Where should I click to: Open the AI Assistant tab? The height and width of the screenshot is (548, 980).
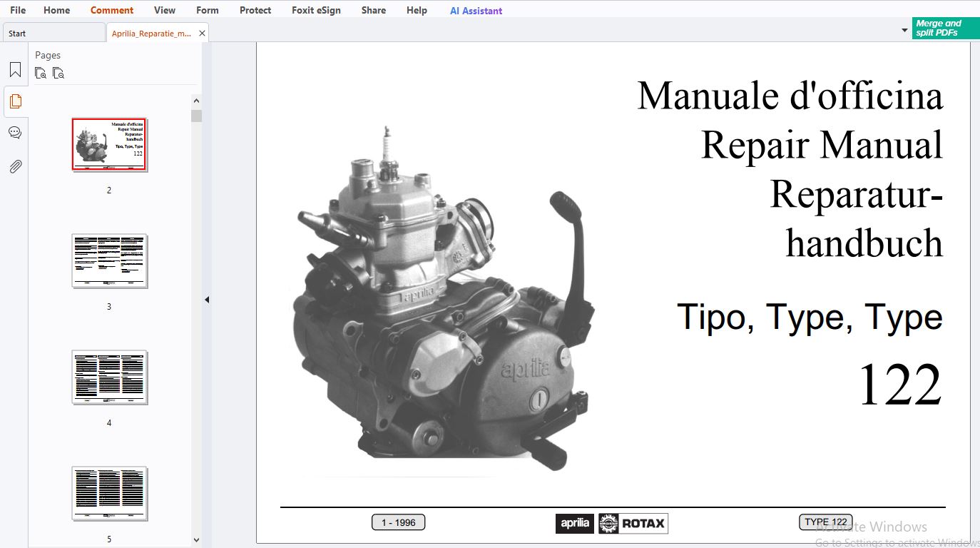pyautogui.click(x=476, y=11)
